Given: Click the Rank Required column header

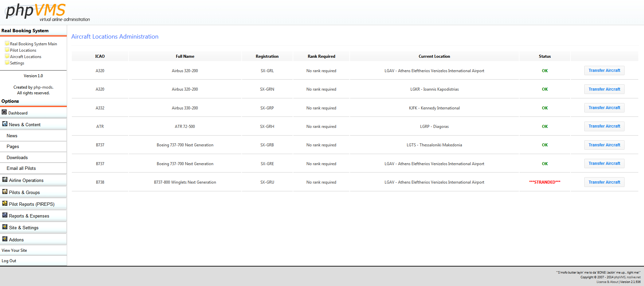Looking at the screenshot, I should [321, 56].
